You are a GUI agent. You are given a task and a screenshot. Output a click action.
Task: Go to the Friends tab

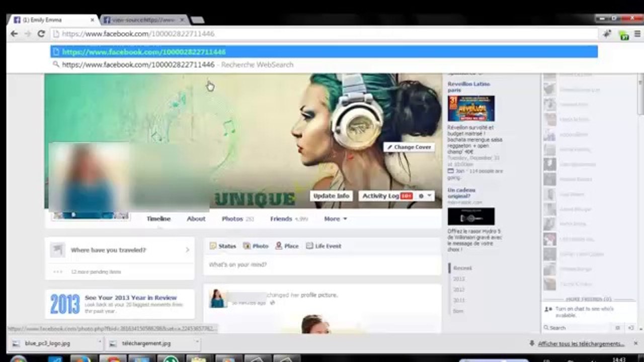click(x=289, y=219)
